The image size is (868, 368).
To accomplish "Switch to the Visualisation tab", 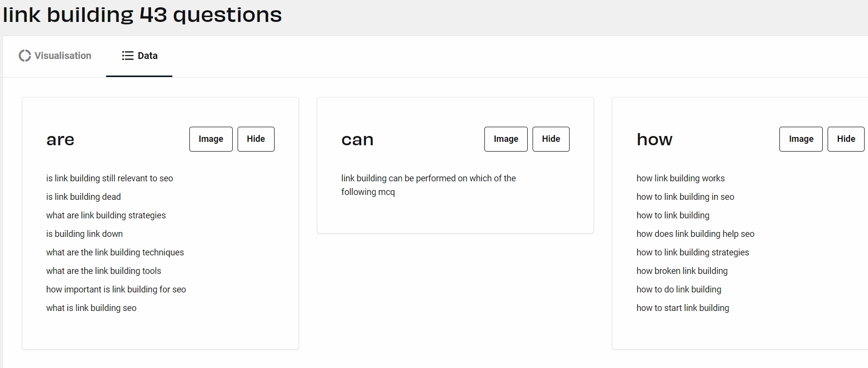I will click(55, 56).
